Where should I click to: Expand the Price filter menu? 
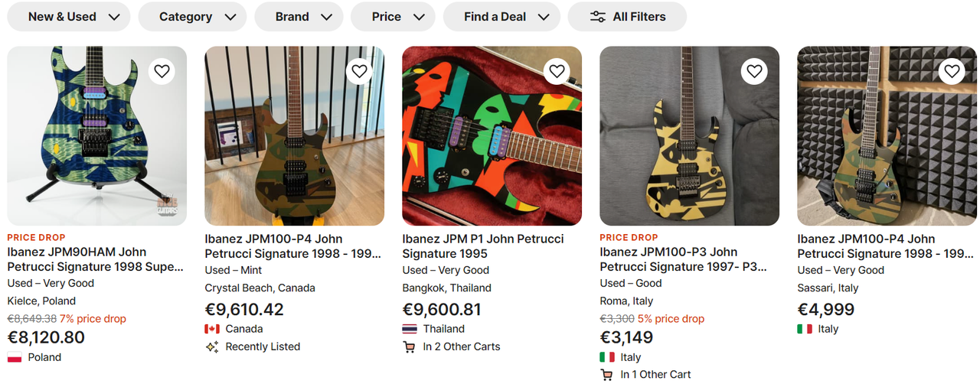[x=393, y=17]
